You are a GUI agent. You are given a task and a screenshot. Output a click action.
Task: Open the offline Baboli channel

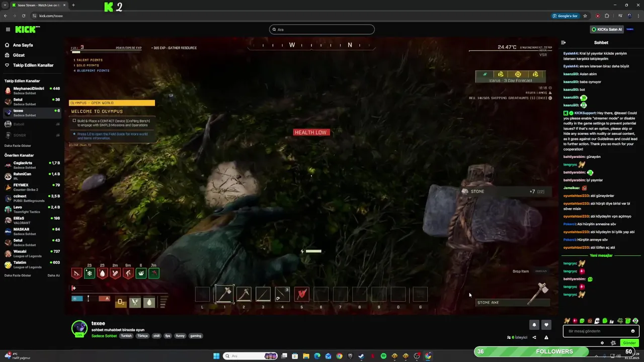pos(32,124)
